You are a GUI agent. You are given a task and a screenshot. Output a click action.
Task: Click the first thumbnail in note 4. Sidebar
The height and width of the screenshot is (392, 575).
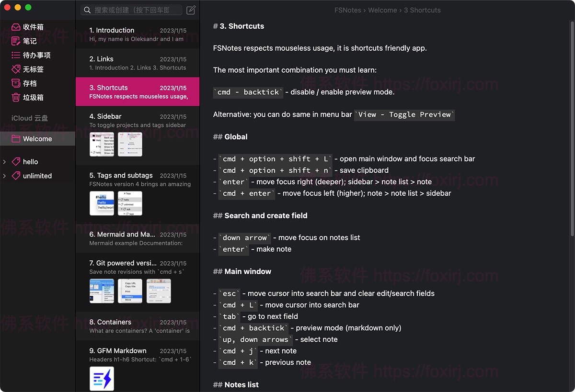[x=102, y=144]
